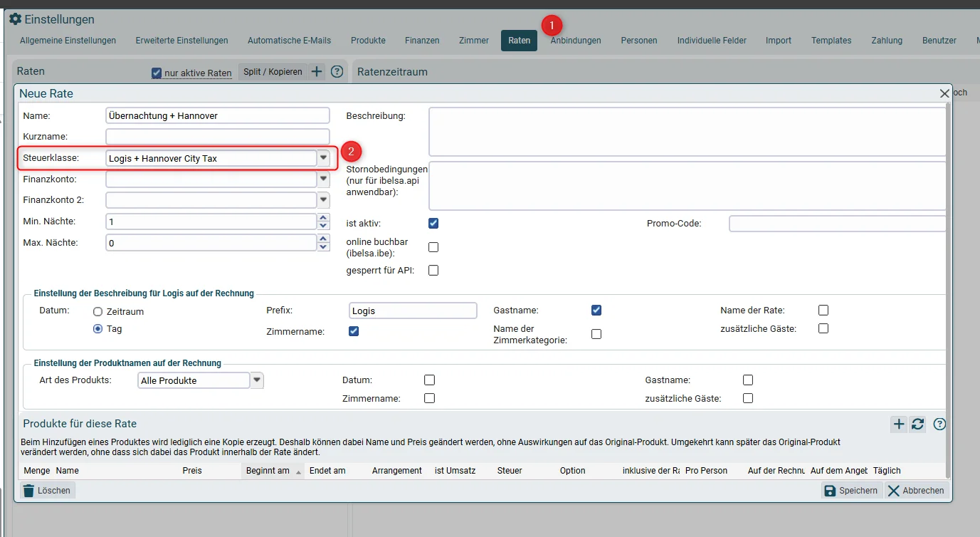This screenshot has height=537, width=980.
Task: Open the Finanzen settings tab
Action: point(422,41)
